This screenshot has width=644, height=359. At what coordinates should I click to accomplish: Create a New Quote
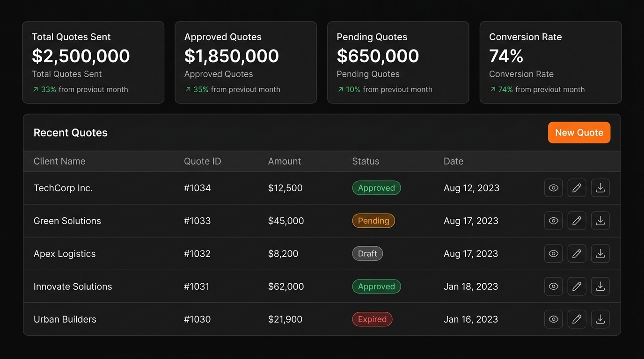click(579, 133)
